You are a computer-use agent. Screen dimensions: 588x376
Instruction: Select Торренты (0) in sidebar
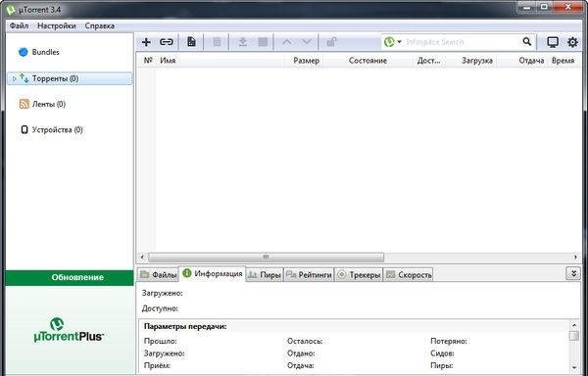pyautogui.click(x=70, y=78)
